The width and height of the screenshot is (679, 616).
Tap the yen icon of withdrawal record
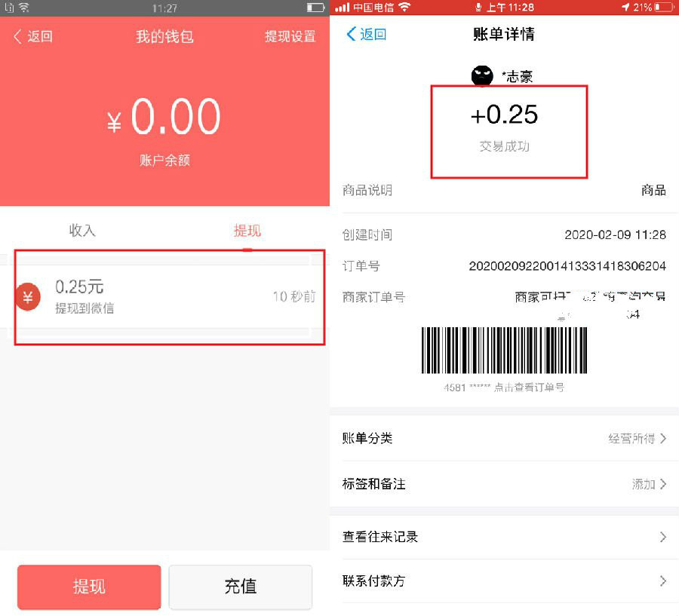coord(28,297)
